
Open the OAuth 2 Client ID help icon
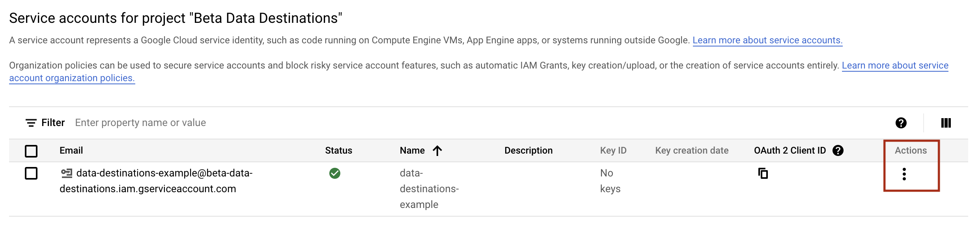pyautogui.click(x=838, y=150)
